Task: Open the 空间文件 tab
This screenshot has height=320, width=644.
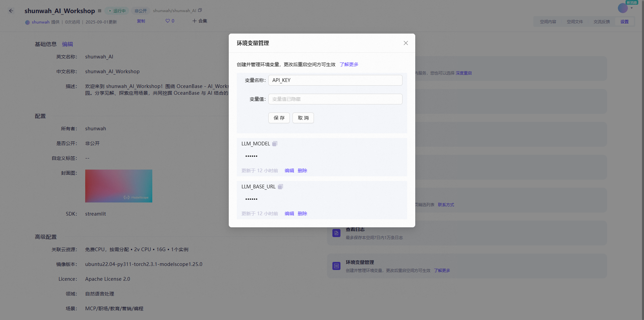Action: pos(575,21)
